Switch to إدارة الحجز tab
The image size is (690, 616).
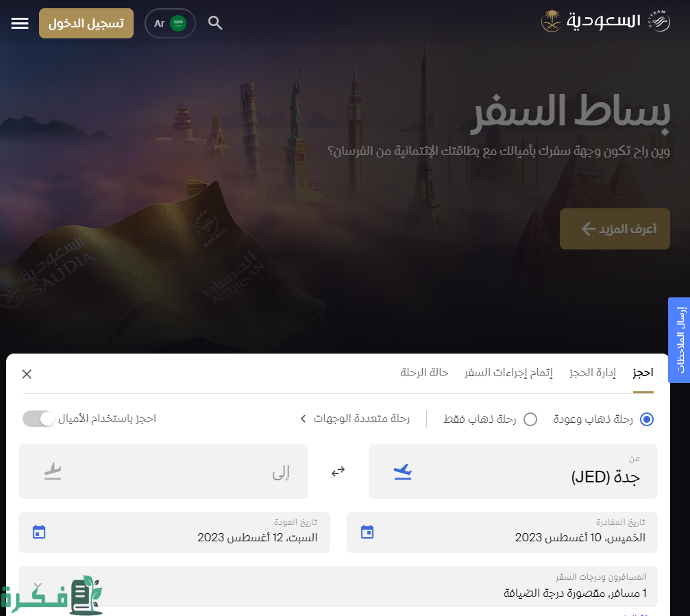592,373
